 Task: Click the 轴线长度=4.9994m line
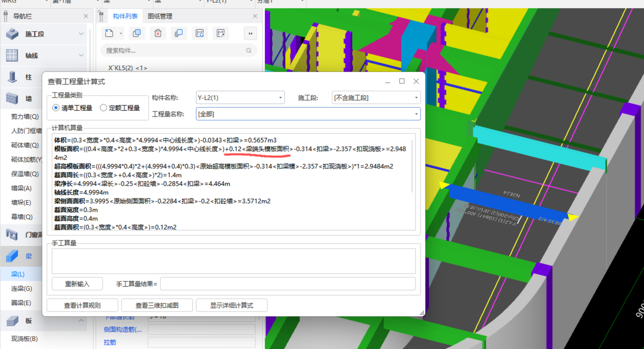(x=81, y=192)
